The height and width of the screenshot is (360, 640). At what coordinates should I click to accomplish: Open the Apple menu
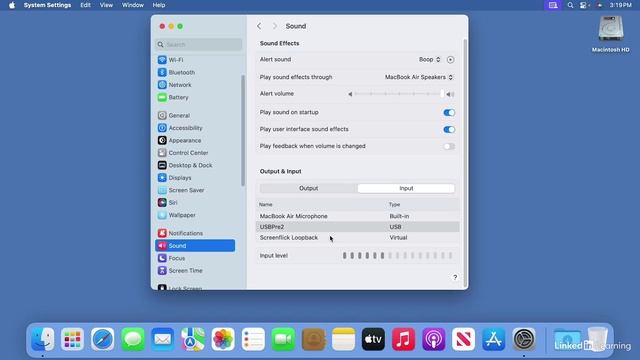coord(12,5)
